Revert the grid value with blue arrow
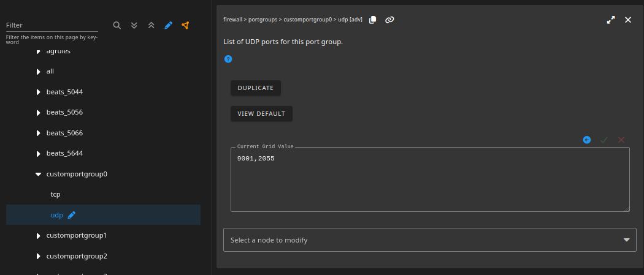 click(587, 140)
